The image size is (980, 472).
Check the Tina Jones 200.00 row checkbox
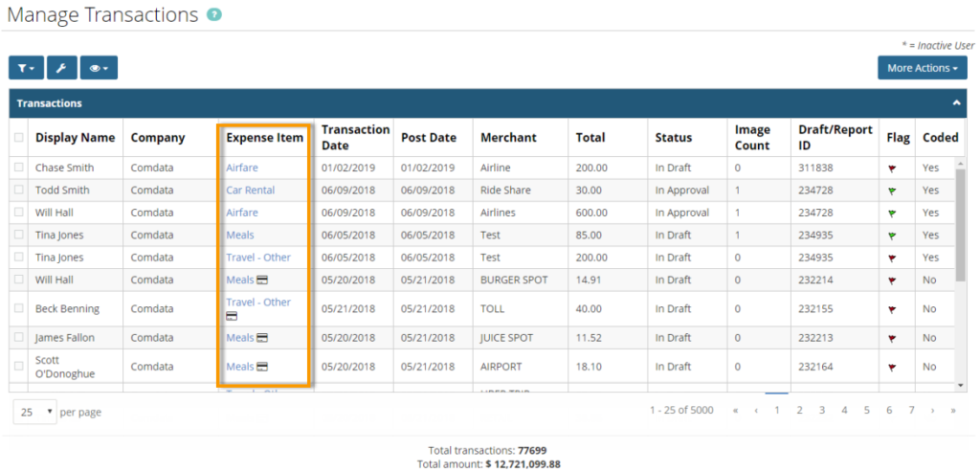[x=19, y=258]
